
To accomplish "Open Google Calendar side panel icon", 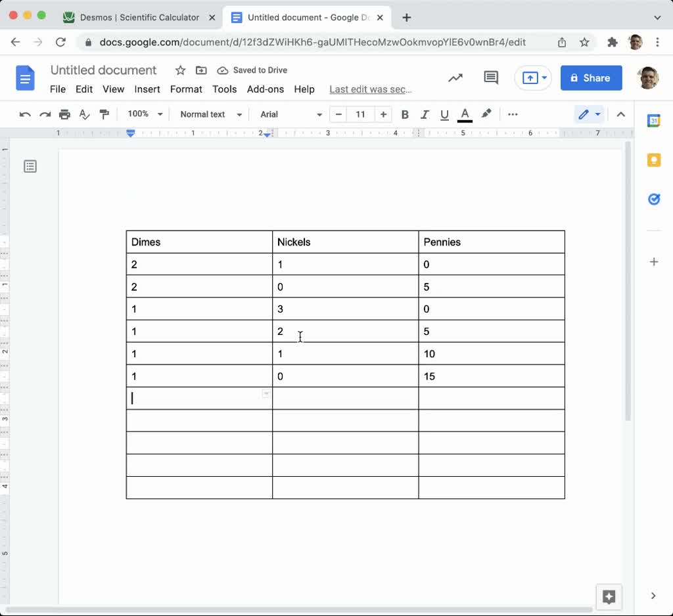I will (653, 121).
